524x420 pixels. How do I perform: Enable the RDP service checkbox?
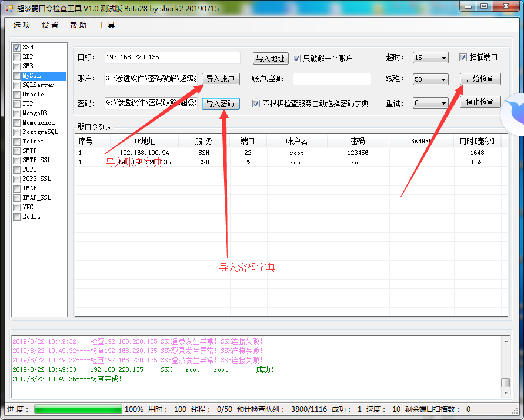(x=16, y=57)
